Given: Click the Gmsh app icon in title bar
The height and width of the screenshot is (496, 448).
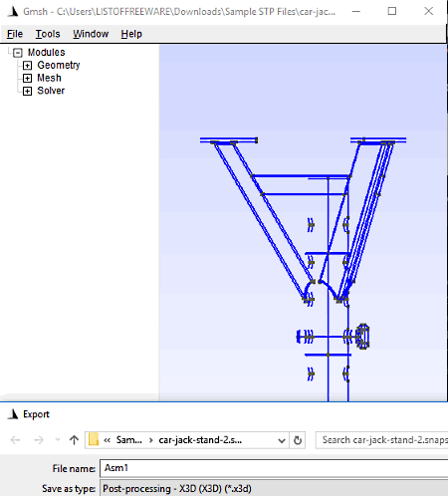Looking at the screenshot, I should [x=13, y=11].
